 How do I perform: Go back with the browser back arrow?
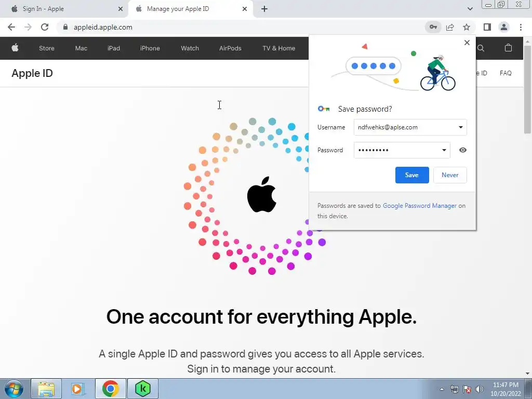(x=11, y=27)
